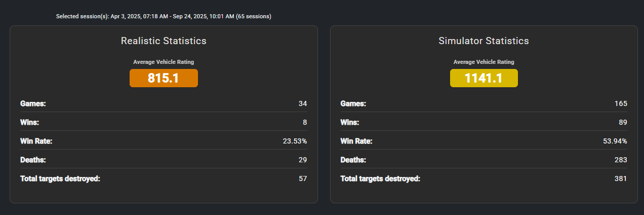The height and width of the screenshot is (215, 644).
Task: Click the Realistic targets destroyed value 57
Action: pos(303,178)
